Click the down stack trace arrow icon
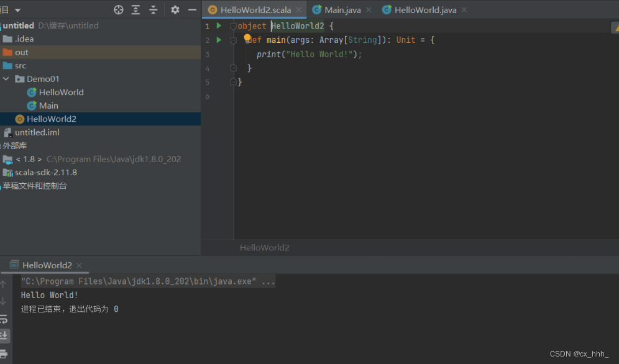 click(5, 300)
